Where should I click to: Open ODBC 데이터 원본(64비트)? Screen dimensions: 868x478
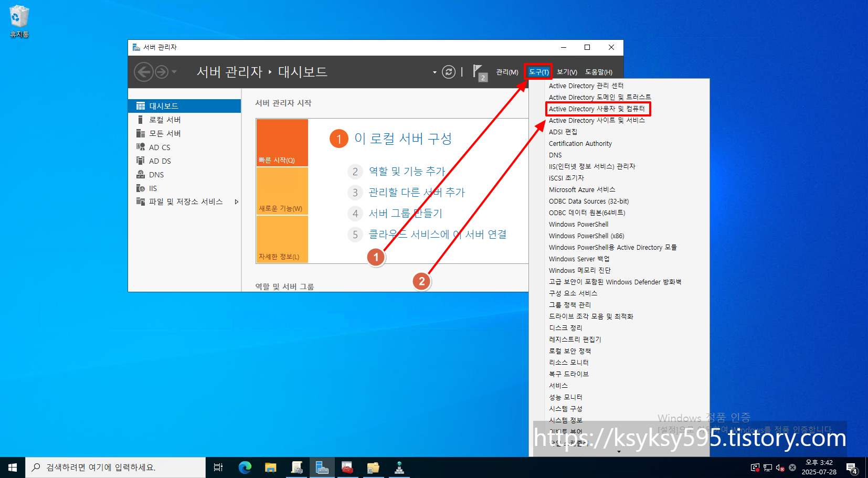pyautogui.click(x=587, y=213)
